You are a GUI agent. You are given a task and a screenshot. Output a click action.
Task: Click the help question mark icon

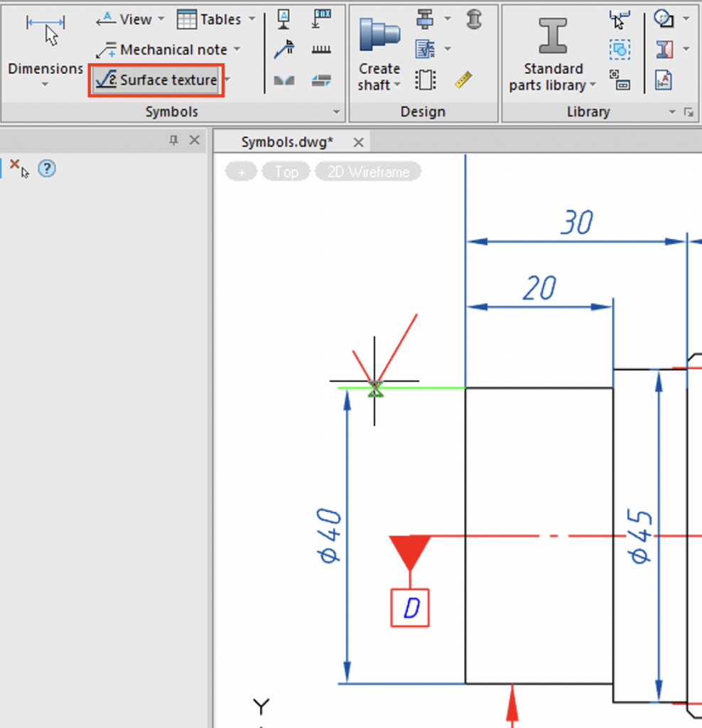46,168
